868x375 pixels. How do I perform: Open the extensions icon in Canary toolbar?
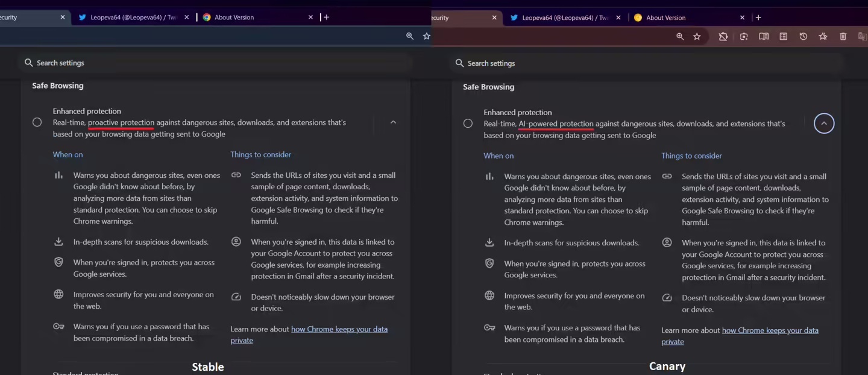(x=723, y=37)
